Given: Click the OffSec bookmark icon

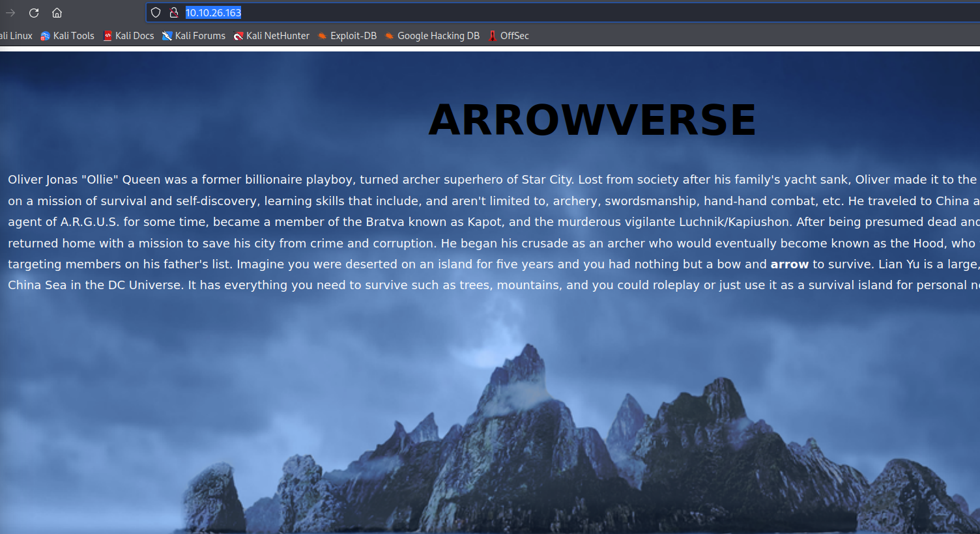Looking at the screenshot, I should 493,36.
